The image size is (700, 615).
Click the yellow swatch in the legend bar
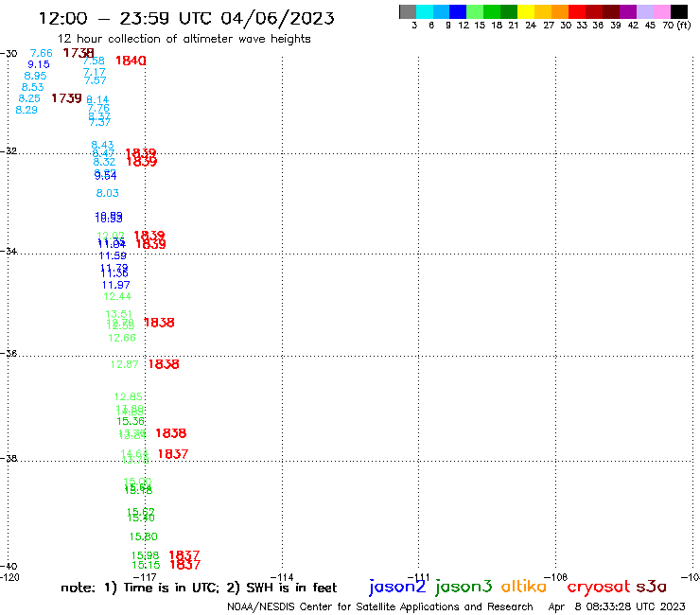coord(526,11)
